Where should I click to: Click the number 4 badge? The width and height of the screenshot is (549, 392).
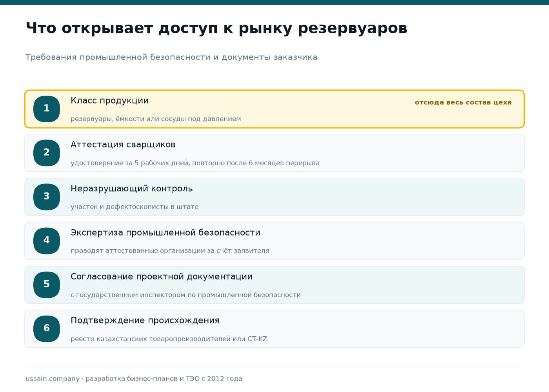tap(47, 241)
